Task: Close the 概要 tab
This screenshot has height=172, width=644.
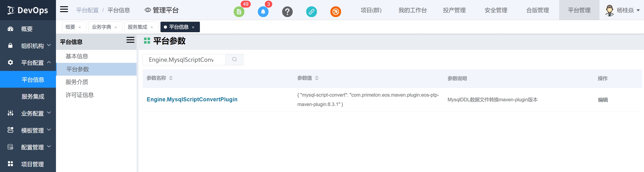Action: coord(80,27)
